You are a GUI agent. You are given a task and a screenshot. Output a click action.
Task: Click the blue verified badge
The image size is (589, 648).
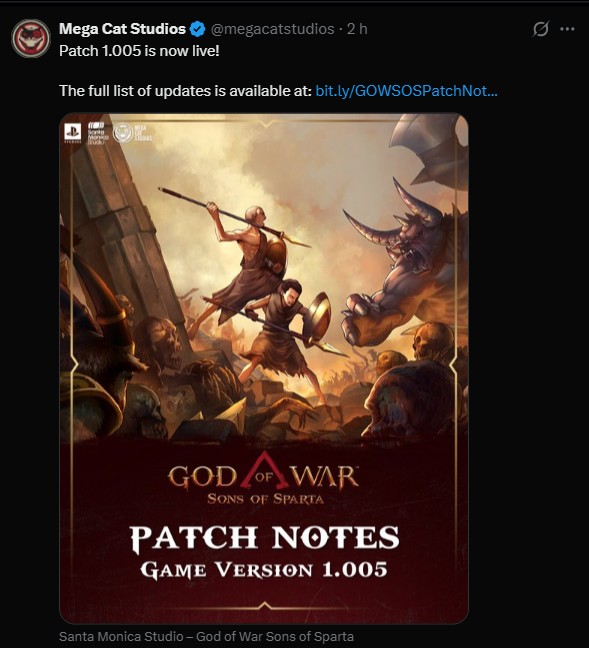(198, 29)
